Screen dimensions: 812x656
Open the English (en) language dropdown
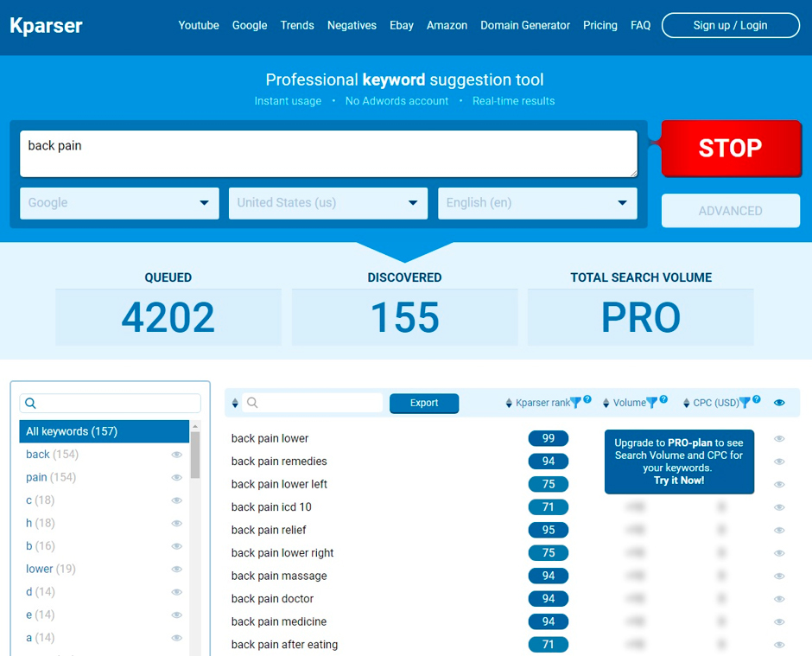tap(537, 203)
